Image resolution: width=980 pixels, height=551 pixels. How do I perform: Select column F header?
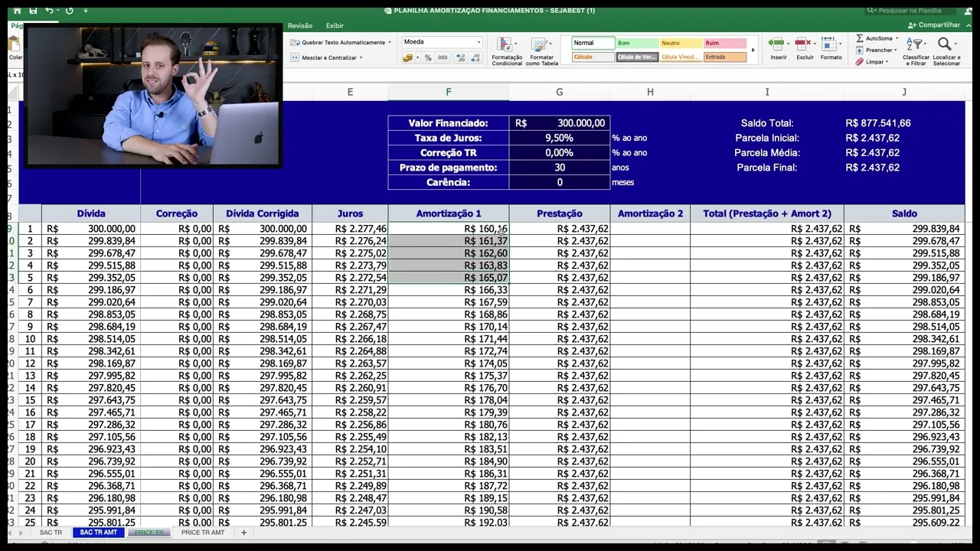point(449,92)
